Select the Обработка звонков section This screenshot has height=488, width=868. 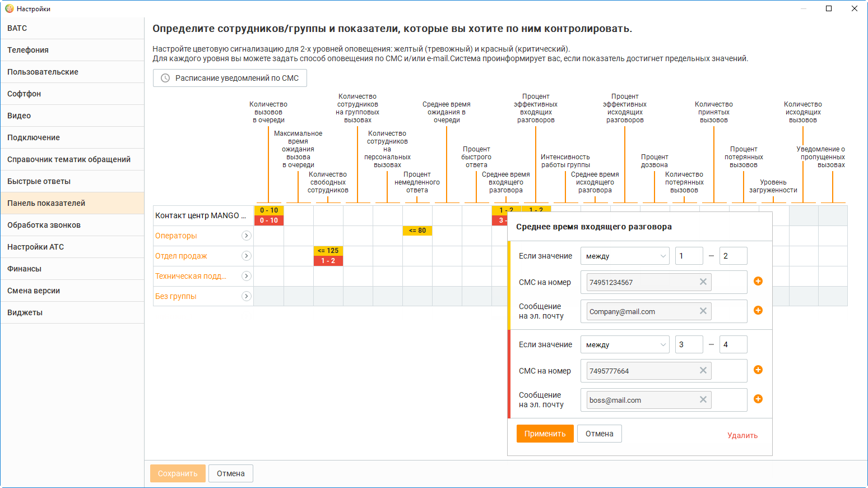point(72,225)
